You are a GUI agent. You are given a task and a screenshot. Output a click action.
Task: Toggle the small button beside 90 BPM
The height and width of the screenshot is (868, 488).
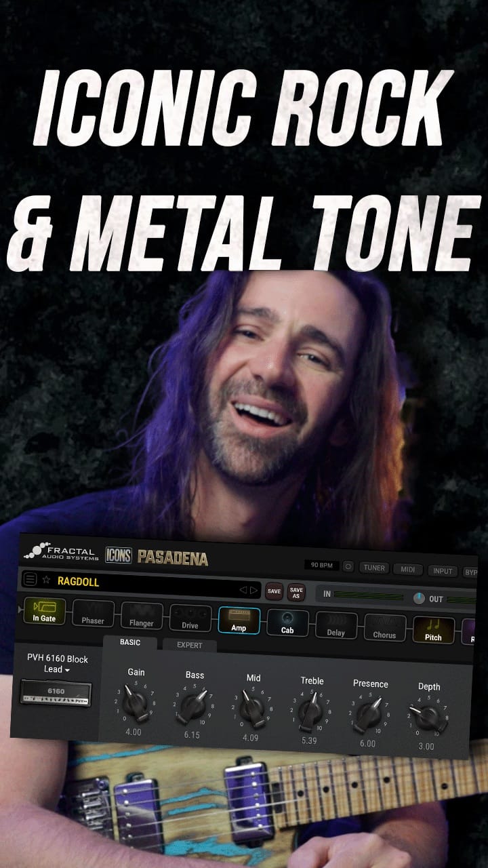coord(348,566)
